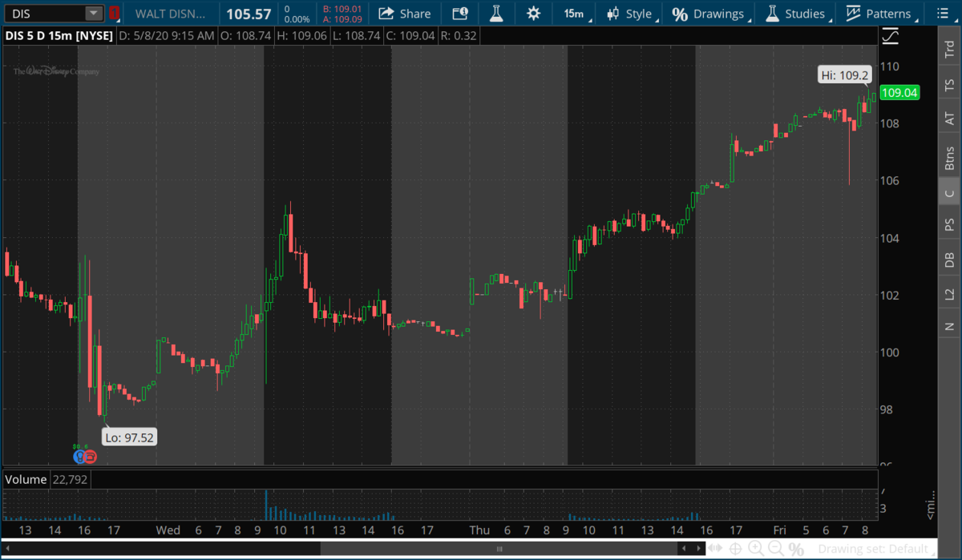Click the Volume study label
This screenshot has height=560, width=962.
point(24,479)
